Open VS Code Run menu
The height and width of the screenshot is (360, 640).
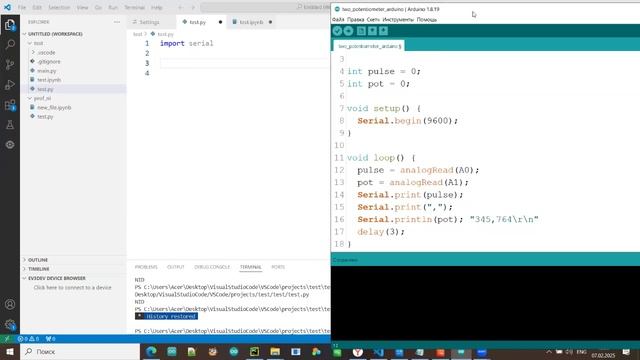tap(113, 7)
